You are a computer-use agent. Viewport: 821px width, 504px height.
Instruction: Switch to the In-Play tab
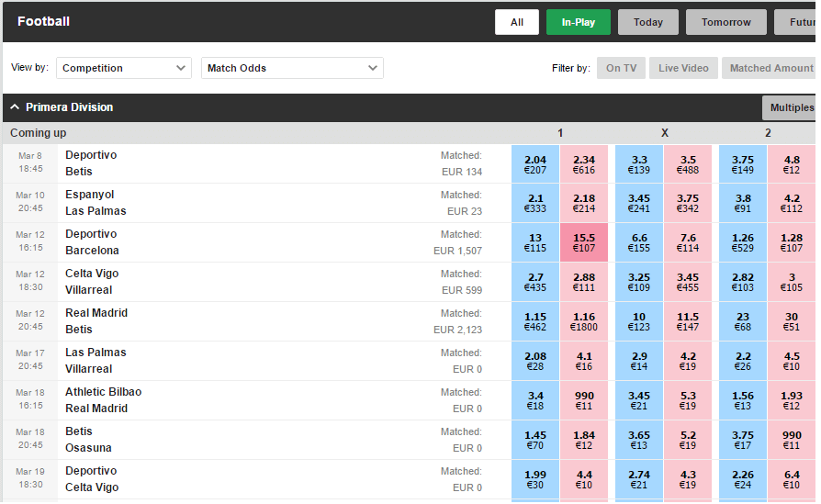[x=578, y=22]
